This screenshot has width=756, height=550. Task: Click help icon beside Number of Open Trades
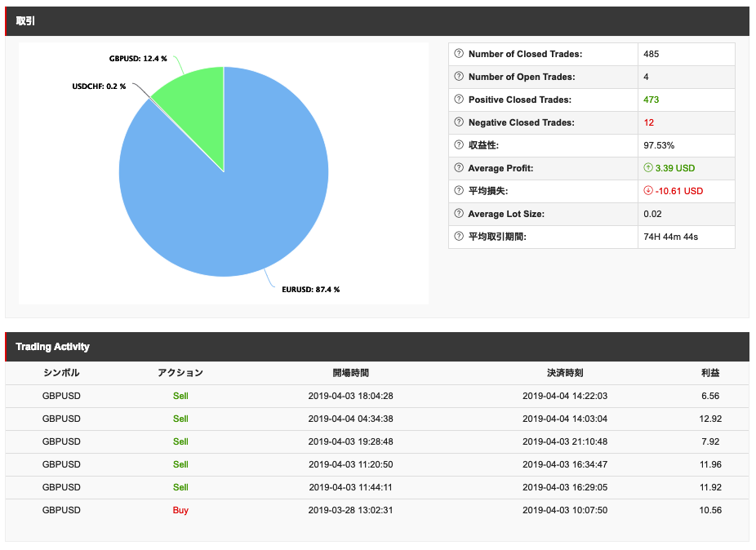[459, 76]
